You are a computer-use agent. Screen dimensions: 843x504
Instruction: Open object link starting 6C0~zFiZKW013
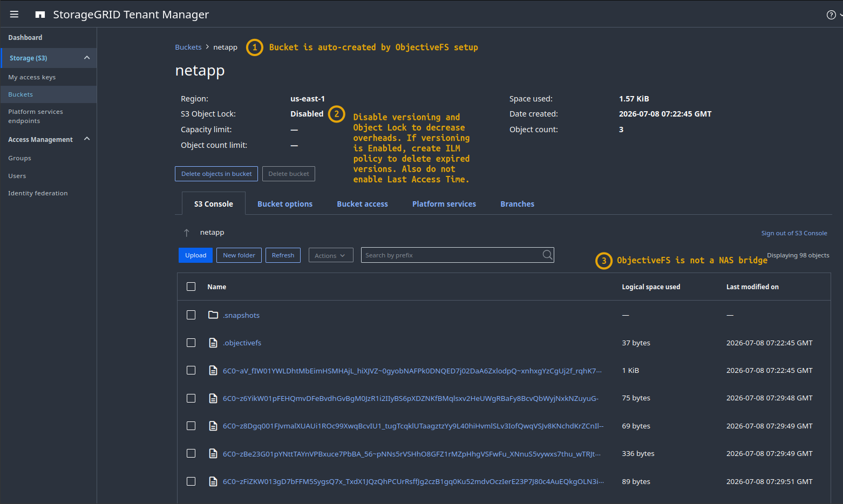413,481
